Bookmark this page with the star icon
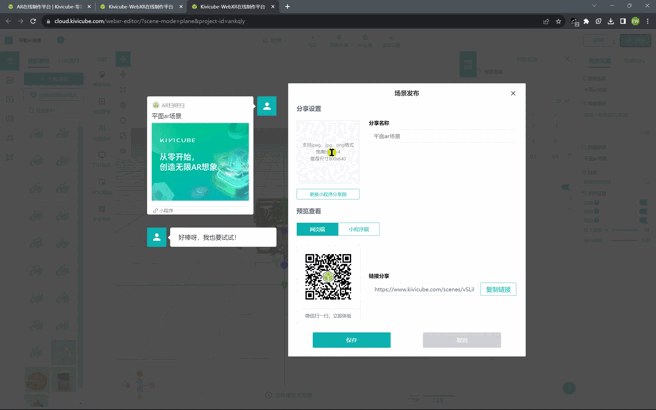The width and height of the screenshot is (656, 410). tap(559, 21)
